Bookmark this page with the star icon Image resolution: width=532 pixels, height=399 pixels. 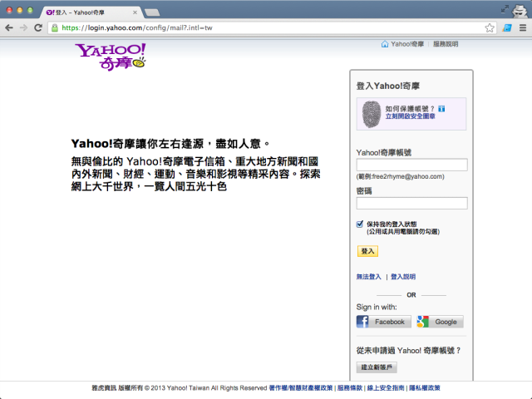[x=490, y=27]
